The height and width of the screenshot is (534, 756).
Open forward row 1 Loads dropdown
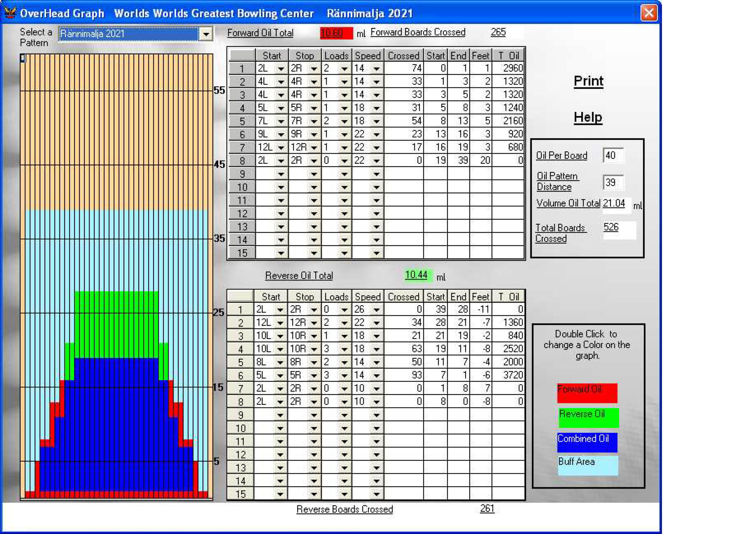(344, 68)
